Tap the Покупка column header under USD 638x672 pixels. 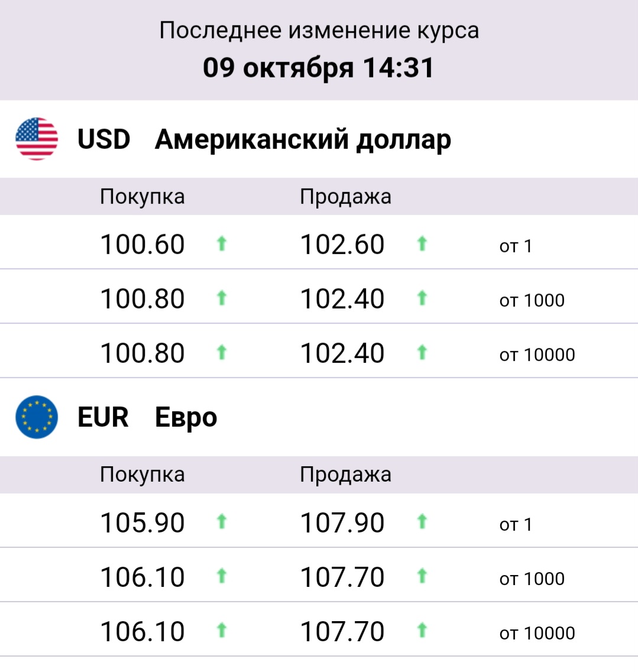143,197
